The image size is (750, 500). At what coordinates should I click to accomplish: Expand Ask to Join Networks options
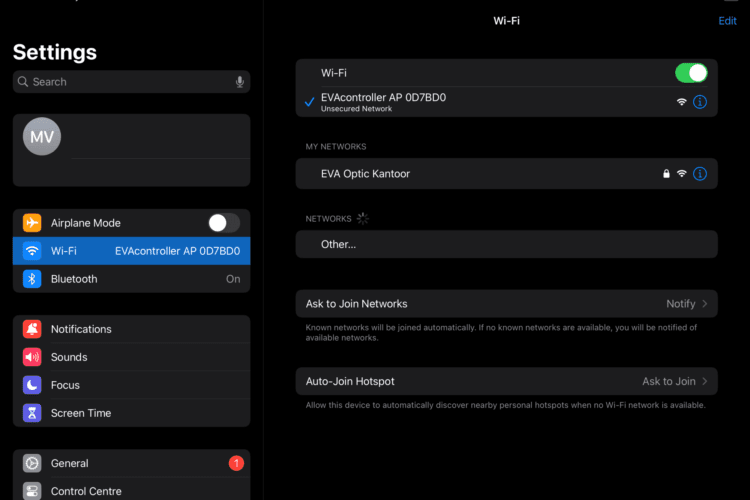506,304
